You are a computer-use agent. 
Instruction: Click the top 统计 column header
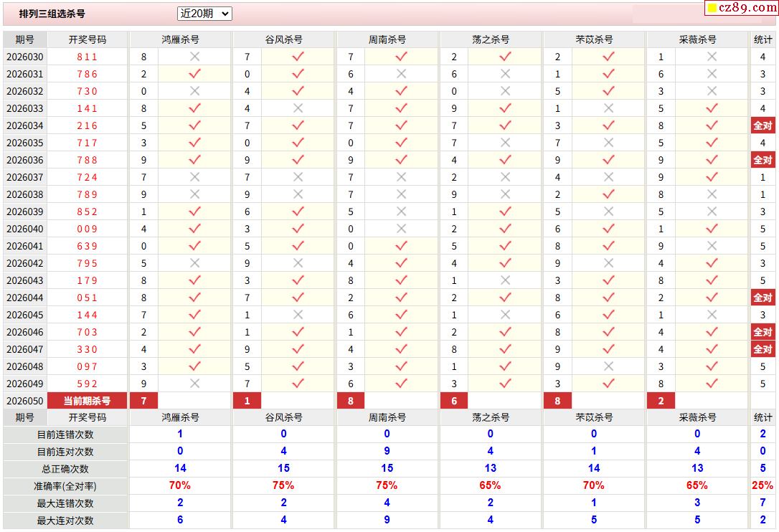coord(763,39)
